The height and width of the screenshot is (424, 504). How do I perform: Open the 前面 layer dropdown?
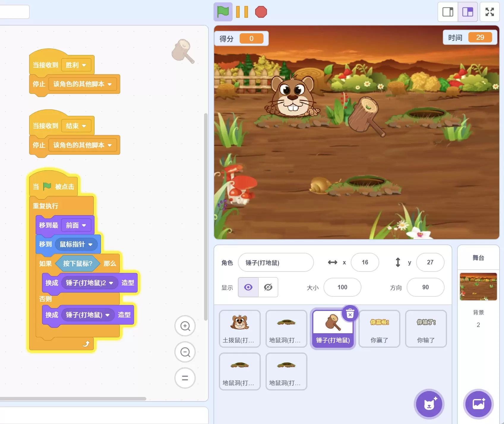click(x=76, y=226)
